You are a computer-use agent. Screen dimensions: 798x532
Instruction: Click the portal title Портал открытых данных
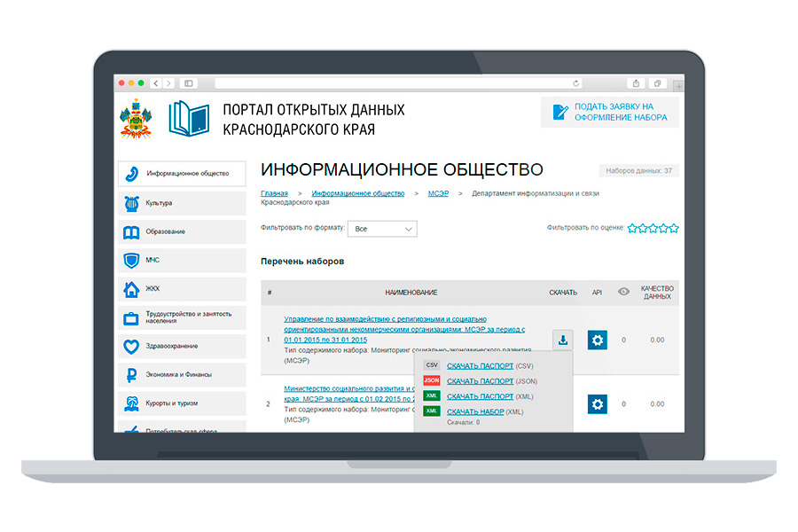314,120
